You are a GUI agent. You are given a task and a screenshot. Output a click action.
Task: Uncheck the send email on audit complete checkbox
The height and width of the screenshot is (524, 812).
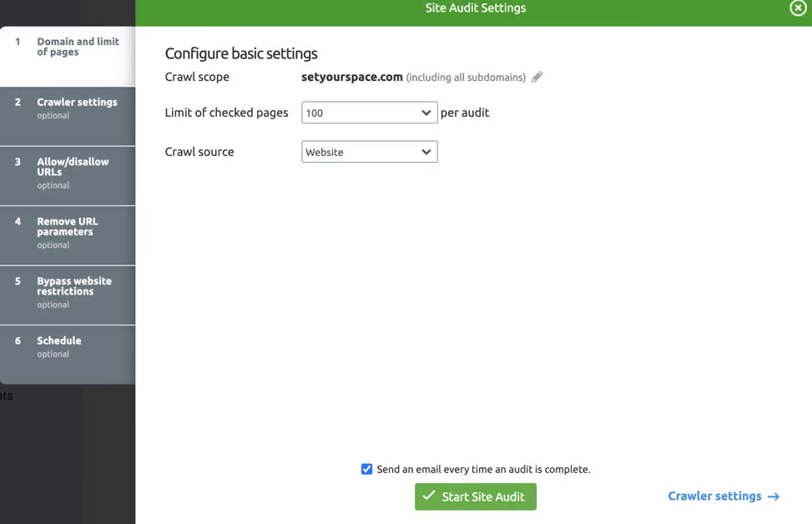[x=366, y=469]
